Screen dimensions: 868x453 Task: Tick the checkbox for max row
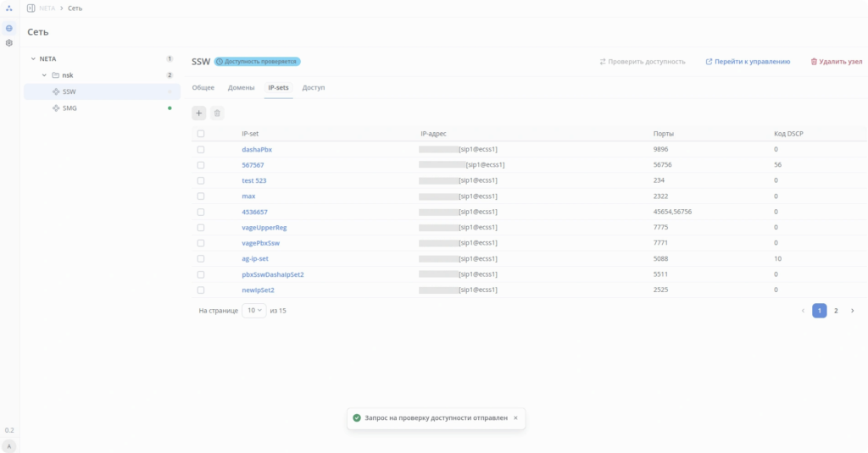(x=200, y=196)
